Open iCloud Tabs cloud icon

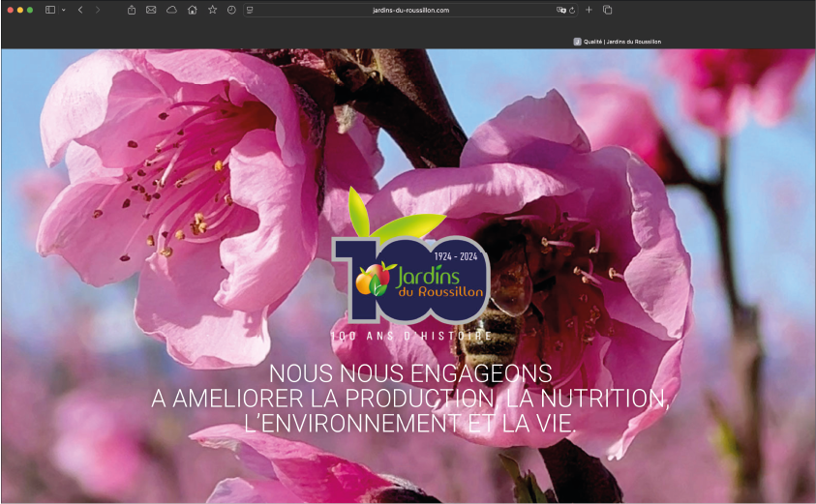point(171,10)
